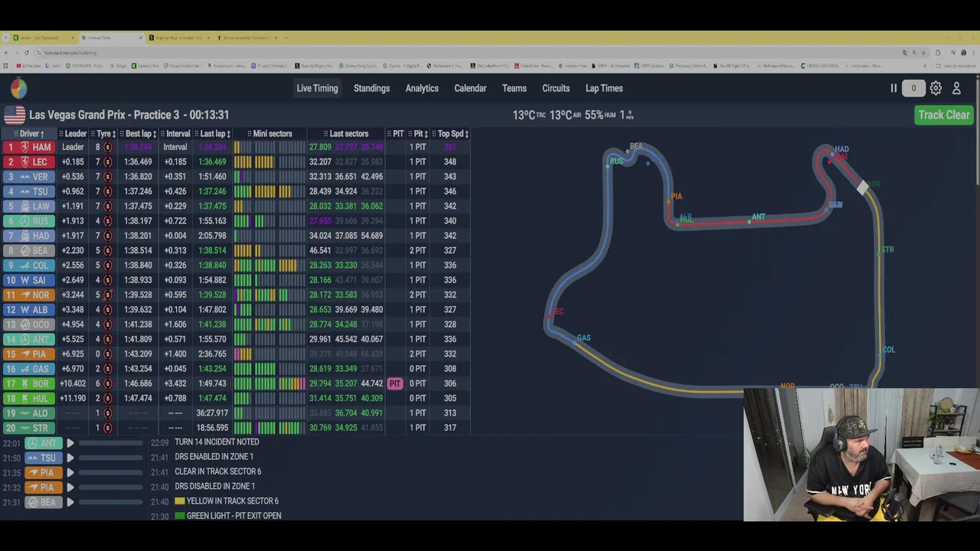Sort by the Pit column header
This screenshot has height=551, width=980.
pyautogui.click(x=419, y=134)
